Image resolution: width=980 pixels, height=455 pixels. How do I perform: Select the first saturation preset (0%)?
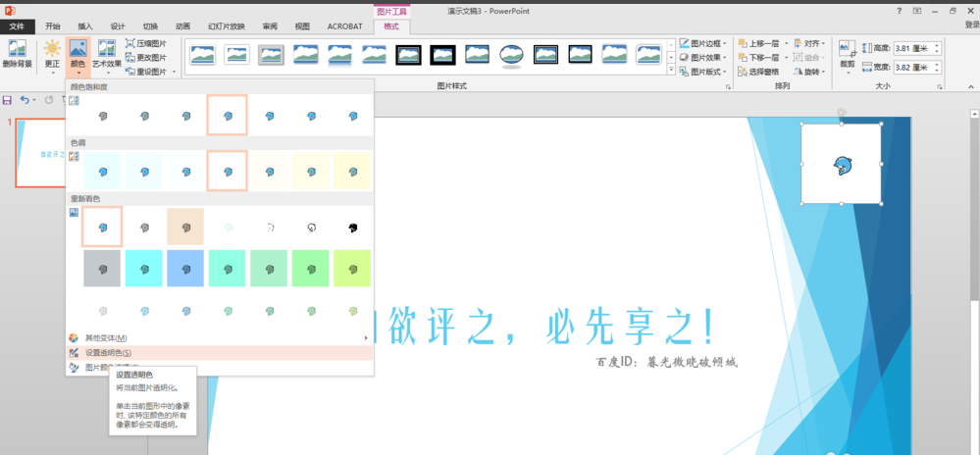click(102, 116)
